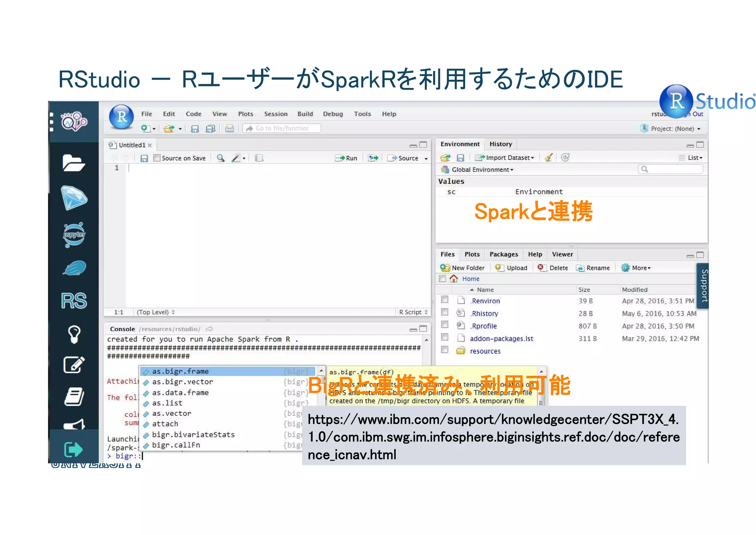Check the box next to .Rhistory

click(445, 312)
